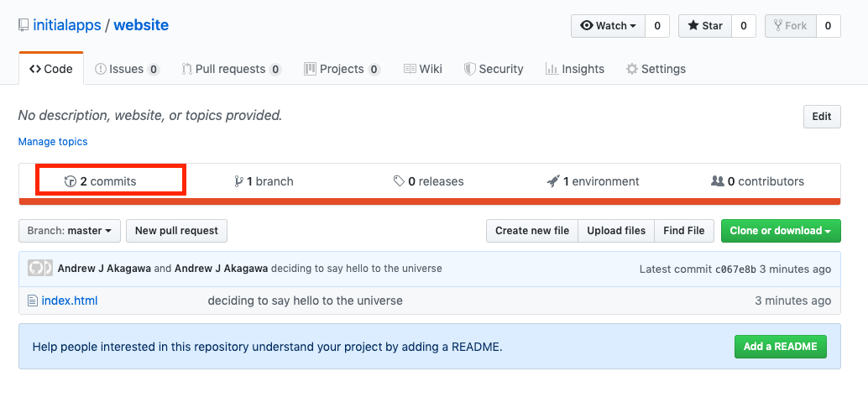Open latest commit message in commit bar

(357, 269)
